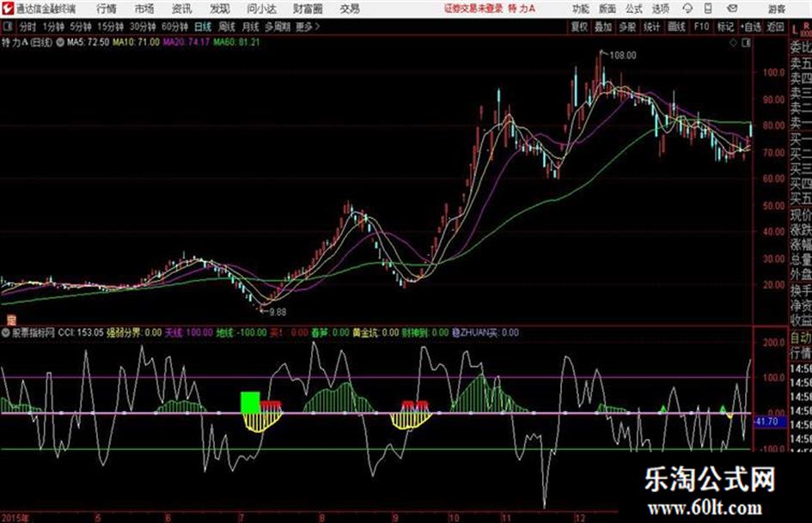Click the 返回 toolbar button

(775, 27)
